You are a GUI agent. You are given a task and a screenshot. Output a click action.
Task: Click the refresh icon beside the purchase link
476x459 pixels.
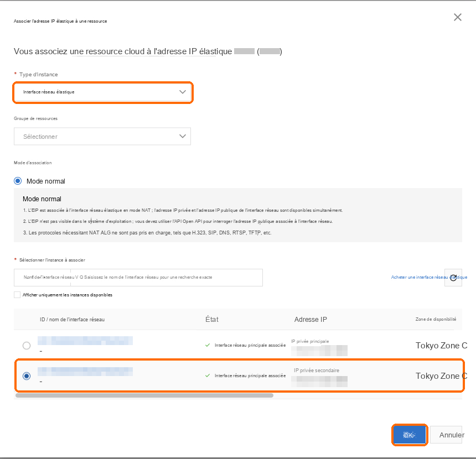tap(453, 277)
